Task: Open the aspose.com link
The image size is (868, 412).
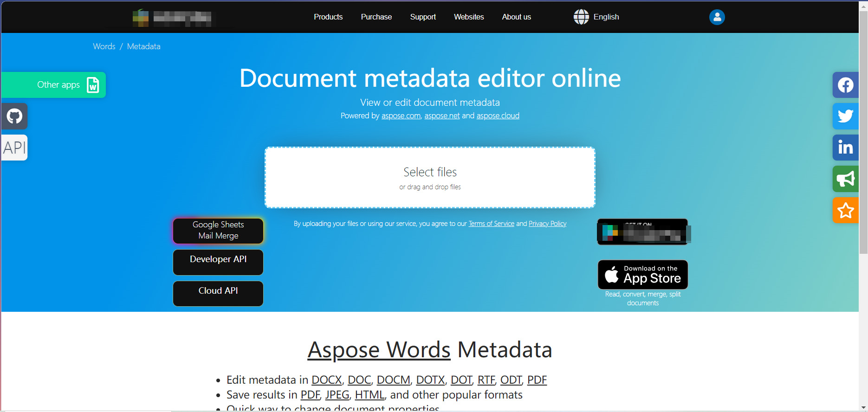Action: click(401, 116)
